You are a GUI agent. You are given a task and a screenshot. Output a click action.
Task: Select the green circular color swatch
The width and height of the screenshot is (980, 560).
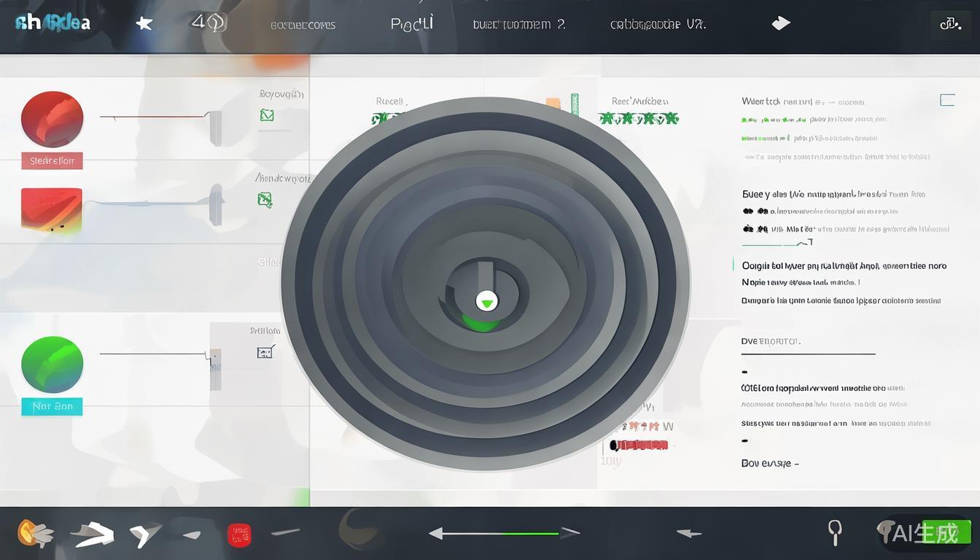52,365
